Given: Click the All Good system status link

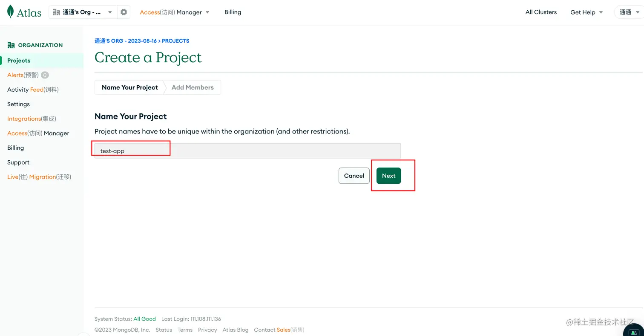Looking at the screenshot, I should (145, 319).
